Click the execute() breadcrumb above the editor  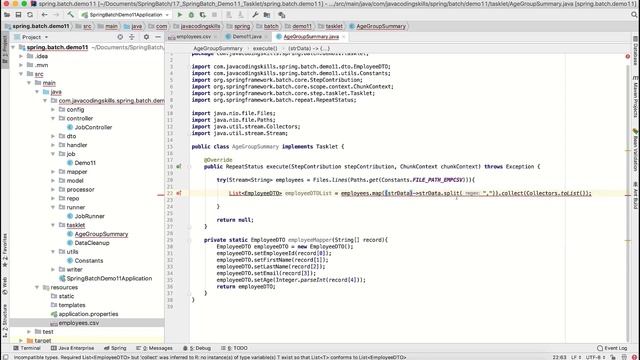264,48
